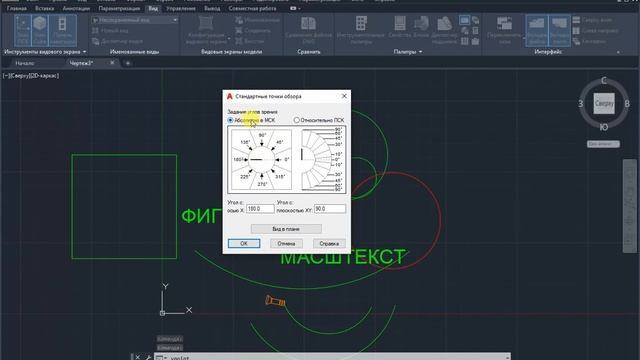Click Вид в плане button
Viewport: 640px width, 360px height.
(x=286, y=229)
